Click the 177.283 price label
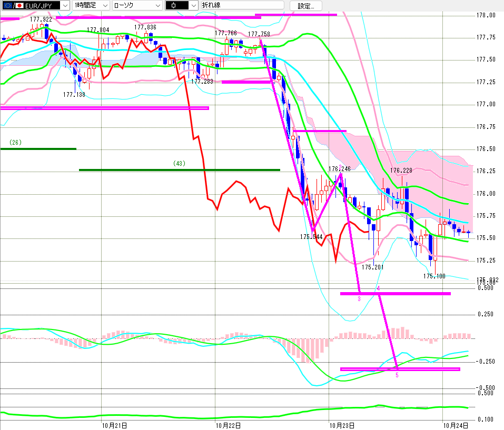504x430 pixels. 202,82
